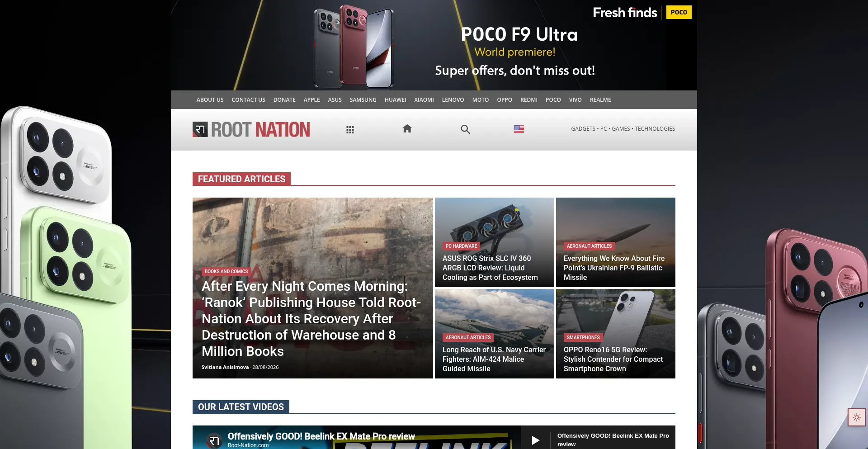
Task: Open the Fire Point FP-9 Ballistic Missile article
Action: [x=614, y=268]
